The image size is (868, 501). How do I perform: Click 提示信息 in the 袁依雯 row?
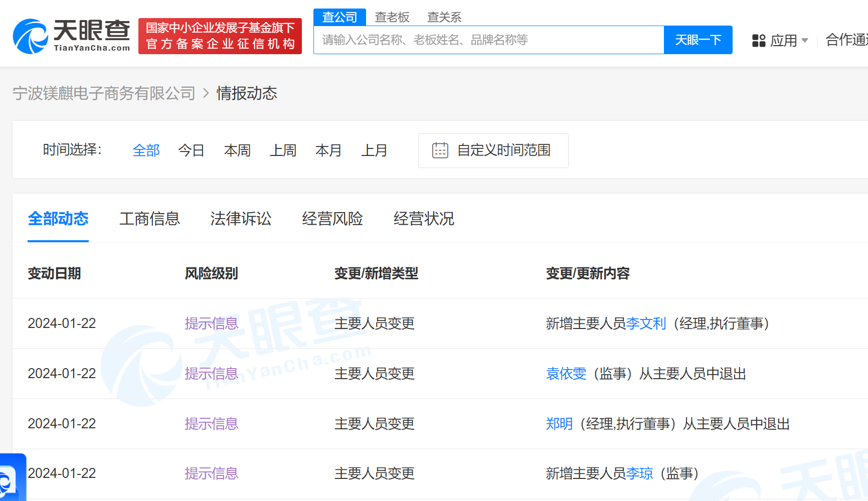click(x=212, y=374)
